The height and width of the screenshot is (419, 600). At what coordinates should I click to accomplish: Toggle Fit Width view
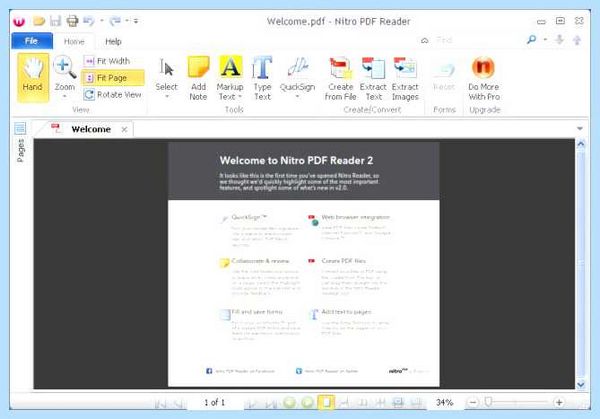tap(108, 61)
